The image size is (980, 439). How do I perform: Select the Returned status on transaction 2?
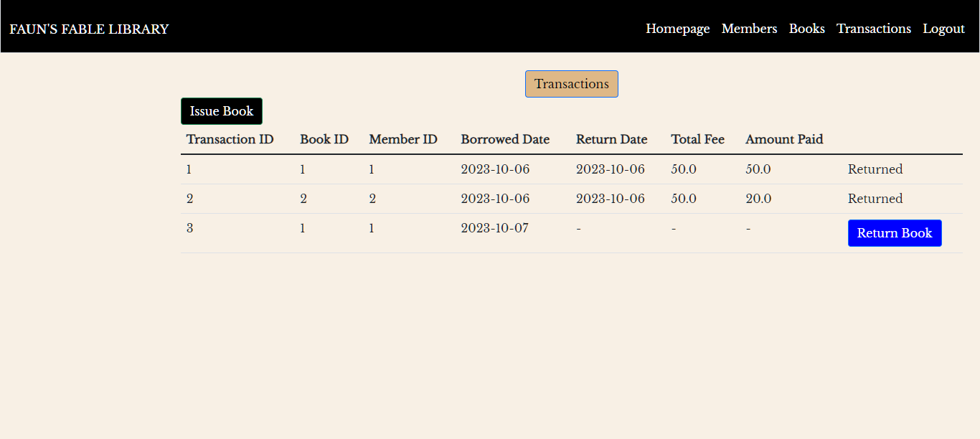click(875, 199)
